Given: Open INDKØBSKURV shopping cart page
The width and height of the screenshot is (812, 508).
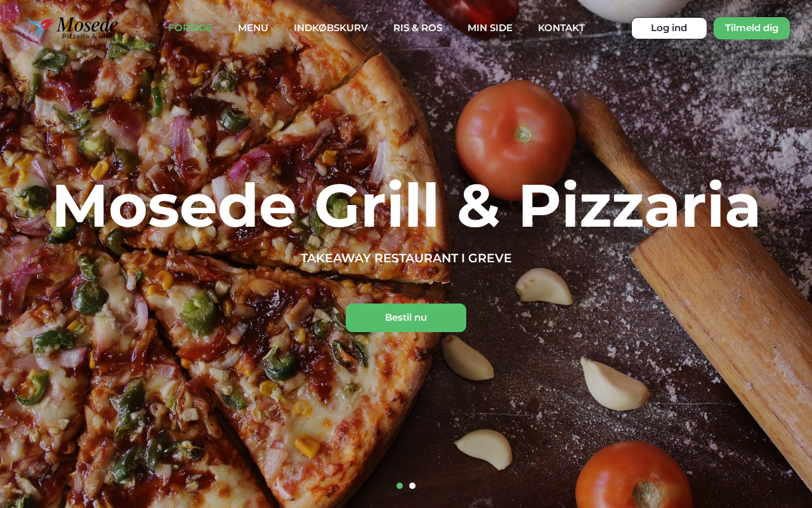Looking at the screenshot, I should pos(331,28).
